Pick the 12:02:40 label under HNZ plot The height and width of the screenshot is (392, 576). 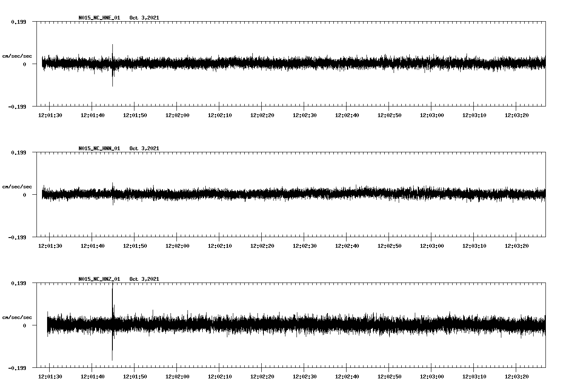347,377
